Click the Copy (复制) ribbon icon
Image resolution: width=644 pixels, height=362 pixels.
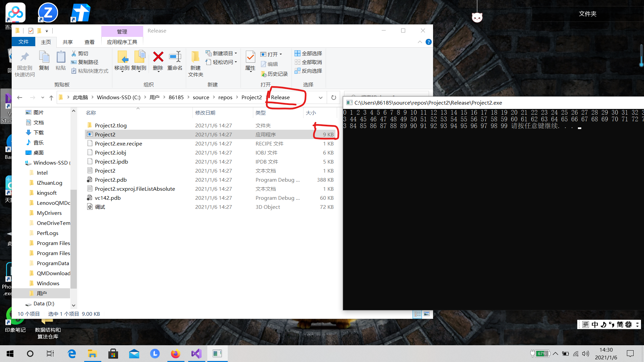[x=44, y=57]
